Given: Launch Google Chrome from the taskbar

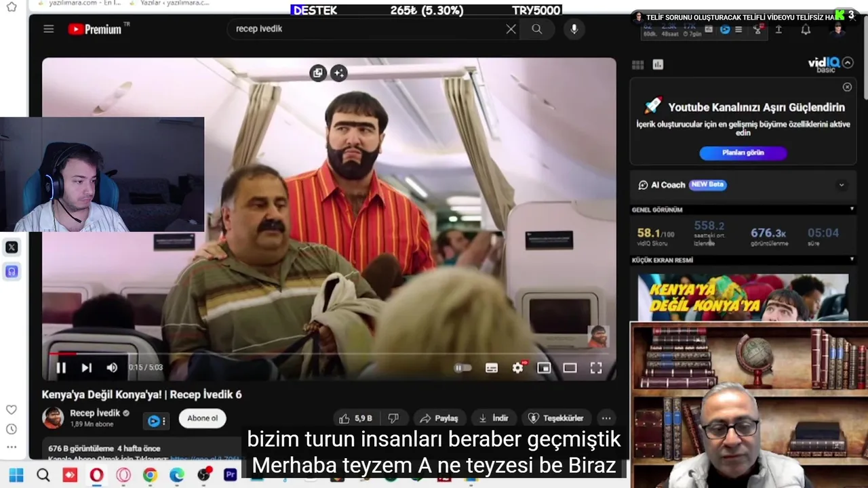Looking at the screenshot, I should coord(150,475).
